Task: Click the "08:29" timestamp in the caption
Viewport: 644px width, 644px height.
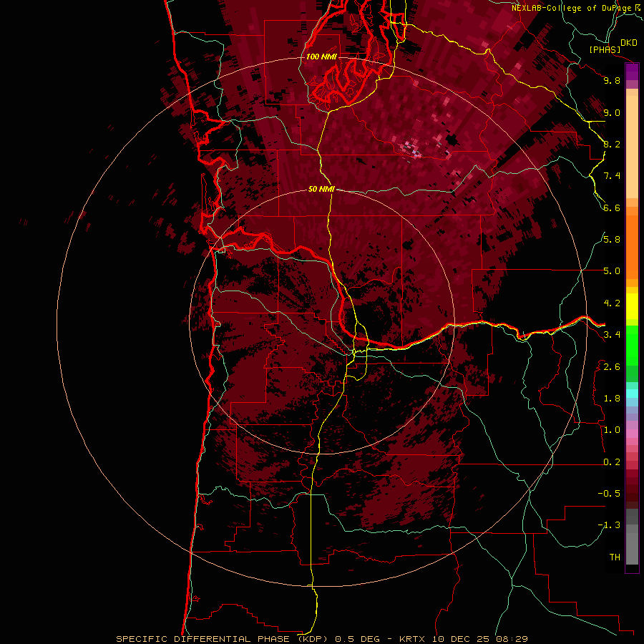Action: 512,639
